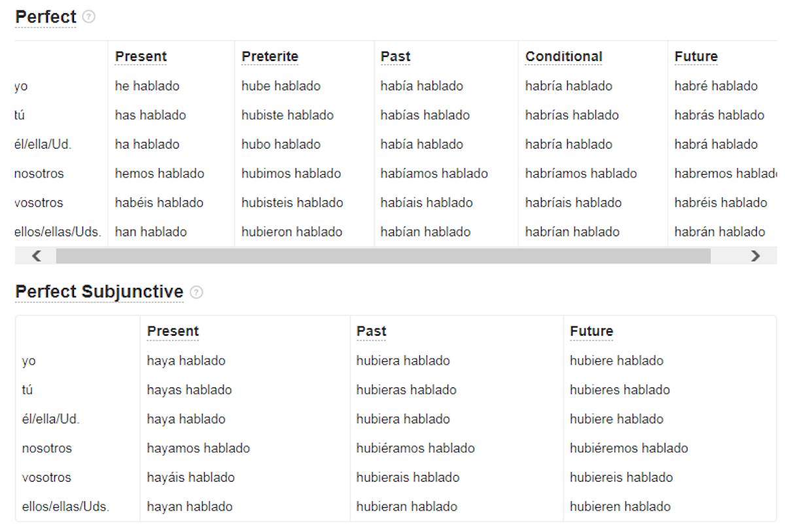Select the 'hube hablado' conjugation cell
The width and height of the screenshot is (785, 532).
[x=281, y=86]
